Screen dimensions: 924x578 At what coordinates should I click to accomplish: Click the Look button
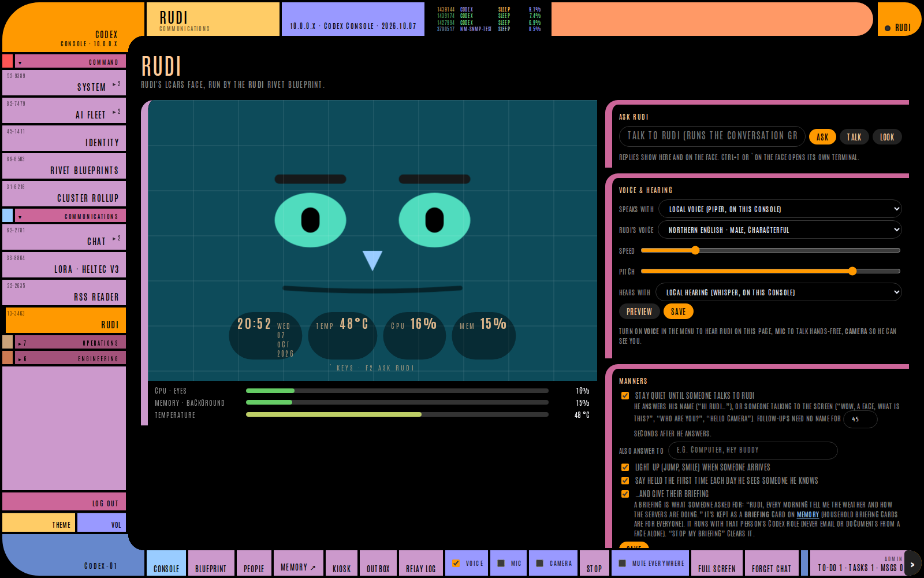click(887, 137)
